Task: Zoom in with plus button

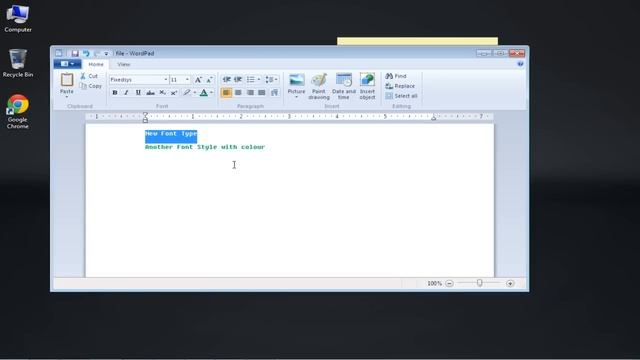Action: (x=510, y=283)
